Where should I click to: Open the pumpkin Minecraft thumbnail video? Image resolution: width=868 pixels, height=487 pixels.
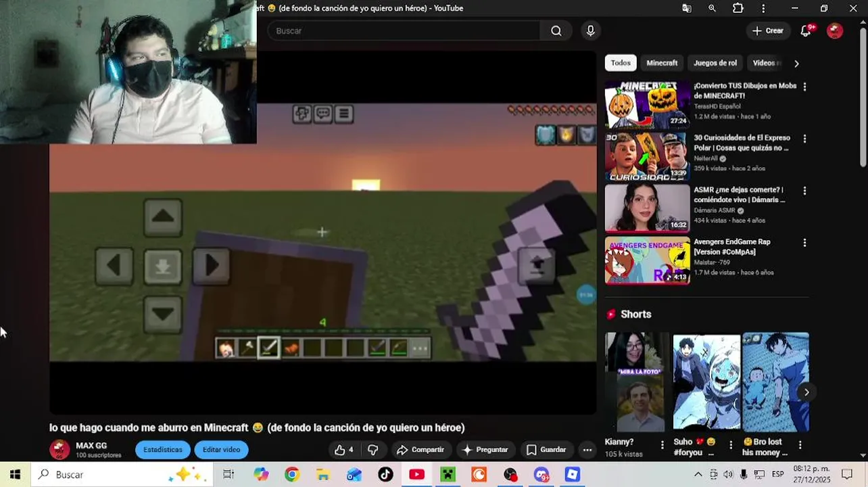click(x=647, y=104)
